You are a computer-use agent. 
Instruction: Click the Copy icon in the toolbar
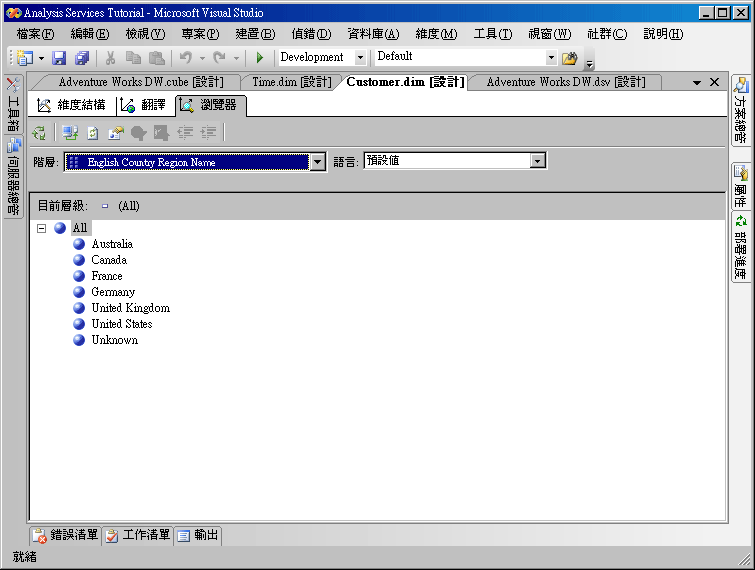coord(133,58)
